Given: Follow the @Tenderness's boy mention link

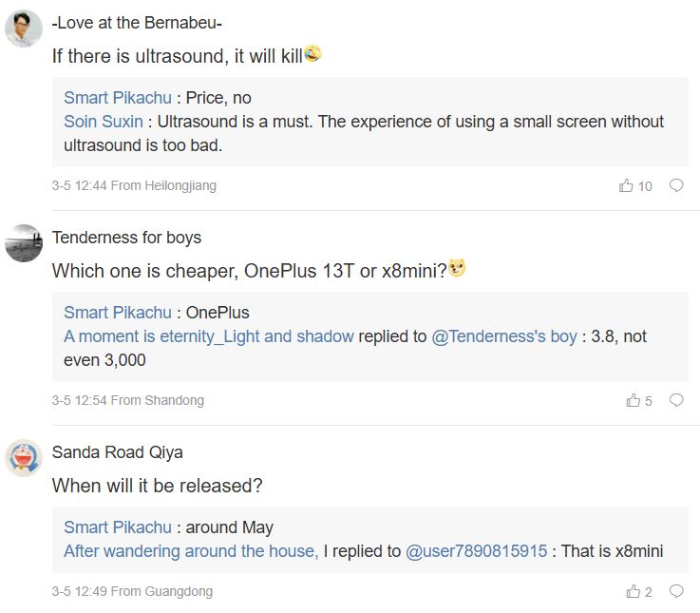Looking at the screenshot, I should 504,336.
